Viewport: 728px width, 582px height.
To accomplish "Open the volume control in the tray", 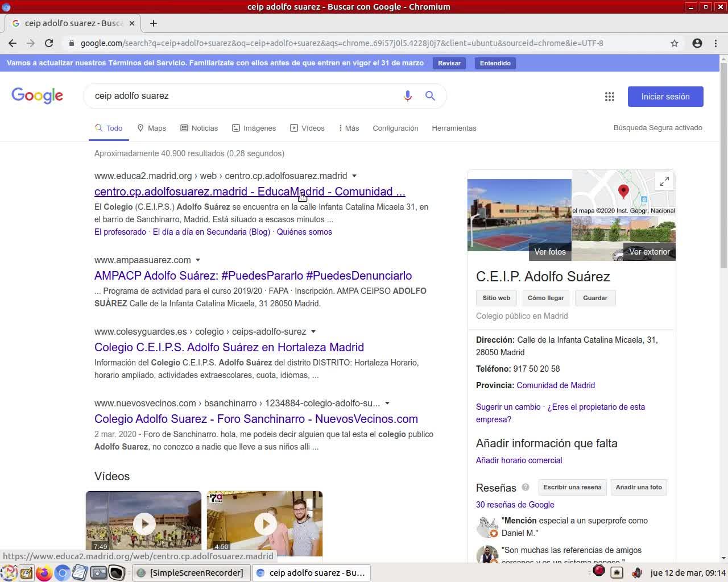I will tap(637, 573).
